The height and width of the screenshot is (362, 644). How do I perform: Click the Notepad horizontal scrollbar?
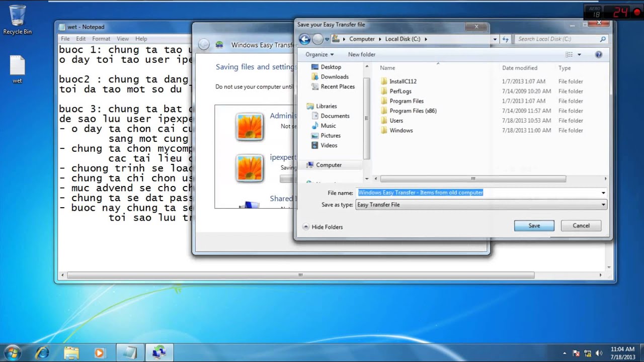300,275
